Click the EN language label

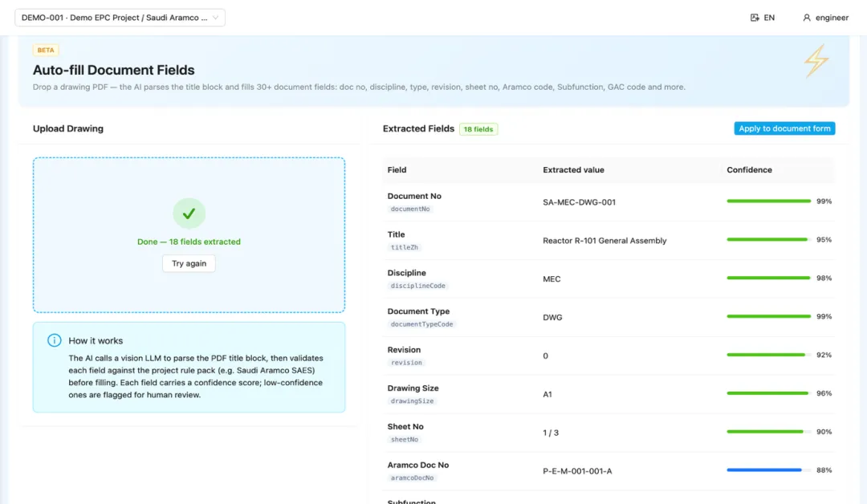coord(769,18)
